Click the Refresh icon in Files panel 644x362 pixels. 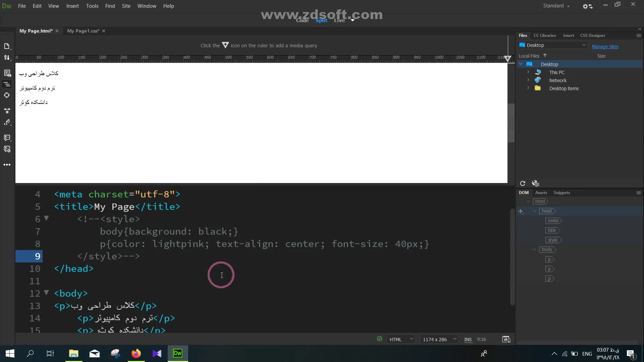pyautogui.click(x=523, y=183)
